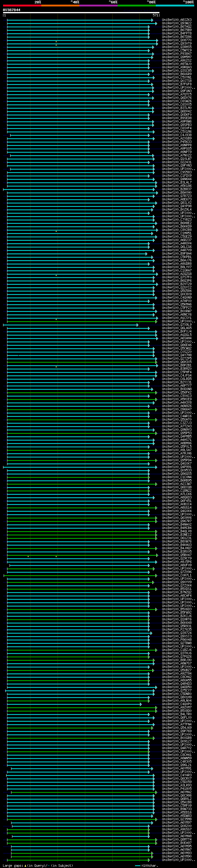197x868 pixels.
Task: Click the purple ~60% identity legend segment
Action: (99, 6)
